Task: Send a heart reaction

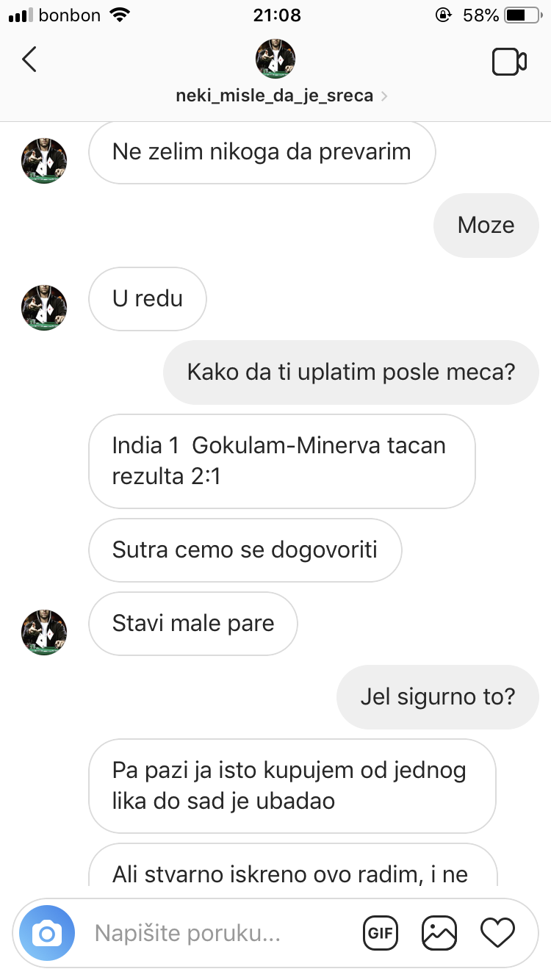Action: [x=497, y=934]
